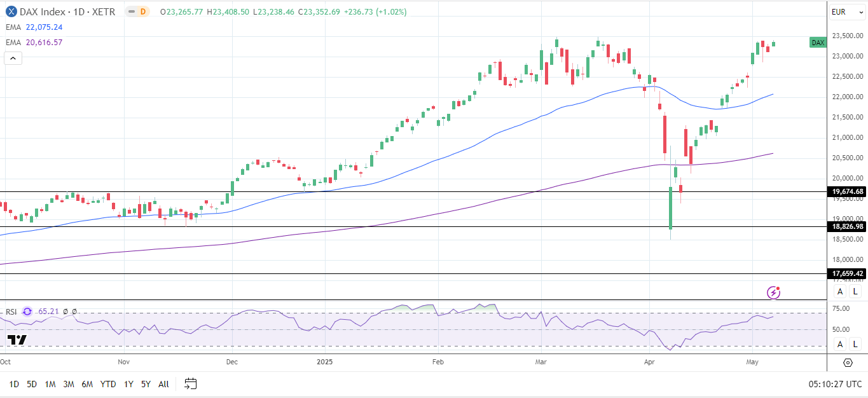Click the Apr label on the time axis

(x=649, y=362)
